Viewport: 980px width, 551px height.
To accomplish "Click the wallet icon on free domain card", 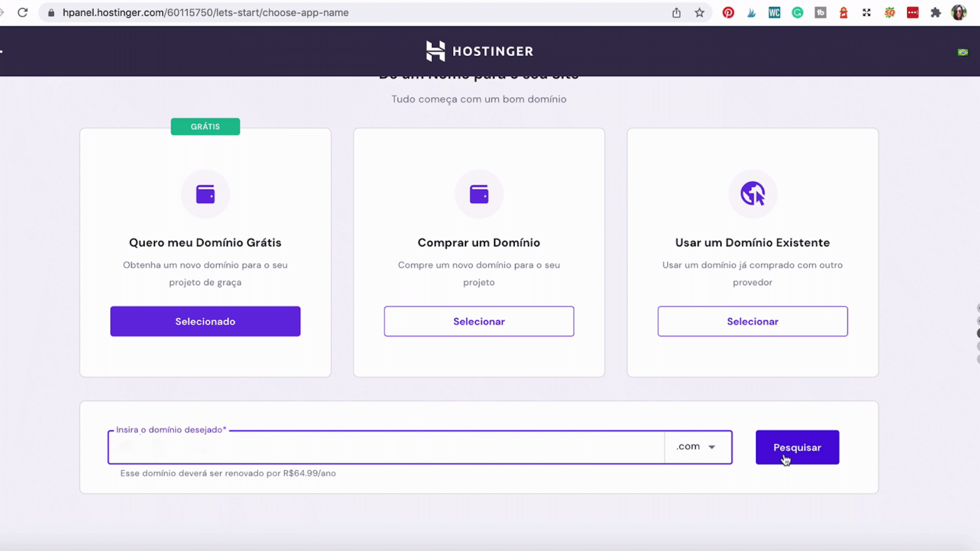I will (x=205, y=194).
